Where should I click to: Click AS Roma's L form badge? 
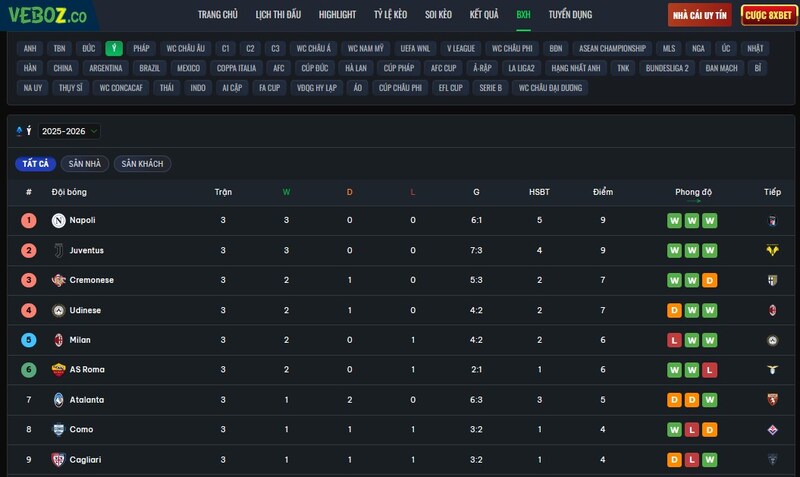tap(710, 370)
